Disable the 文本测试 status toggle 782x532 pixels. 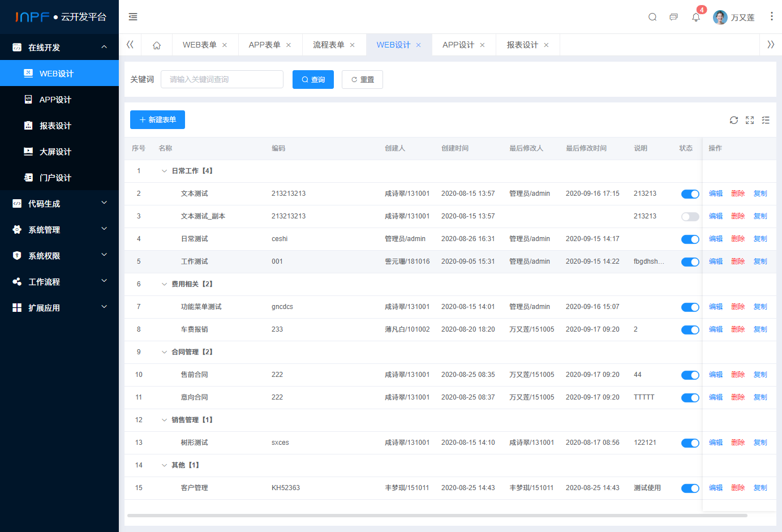click(690, 194)
